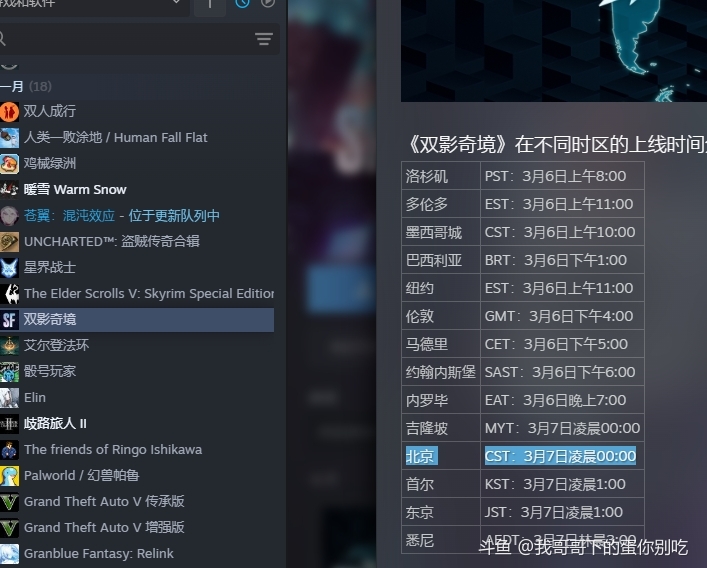The image size is (707, 568).
Task: Click the Granblue Fantasy: Relink icon
Action: pyautogui.click(x=9, y=553)
